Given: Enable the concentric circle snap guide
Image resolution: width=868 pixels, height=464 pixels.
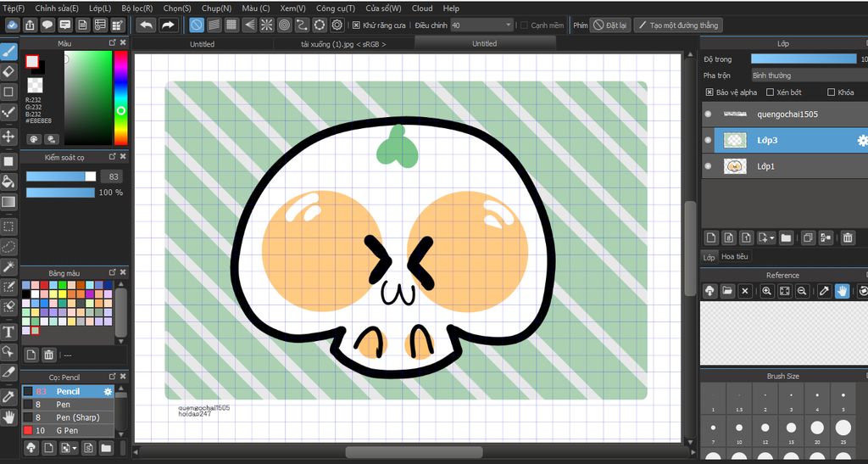Looking at the screenshot, I should click(x=285, y=25).
